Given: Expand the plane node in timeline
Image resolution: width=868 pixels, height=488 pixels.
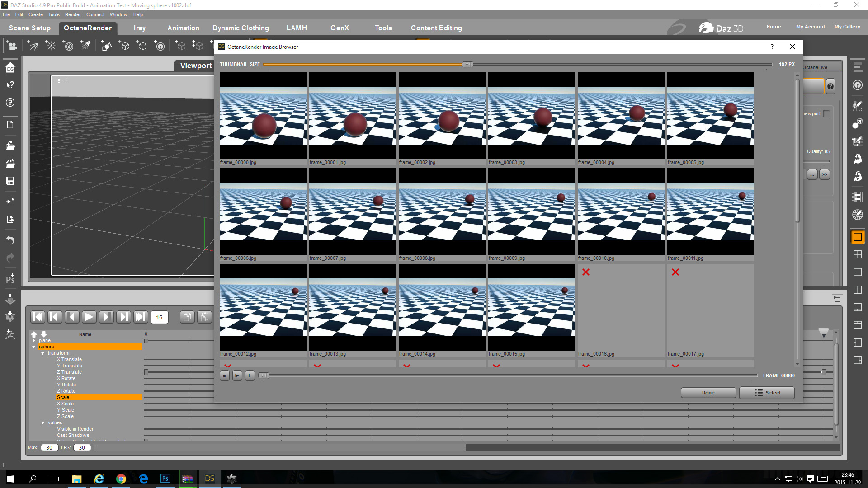Looking at the screenshot, I should tap(34, 341).
